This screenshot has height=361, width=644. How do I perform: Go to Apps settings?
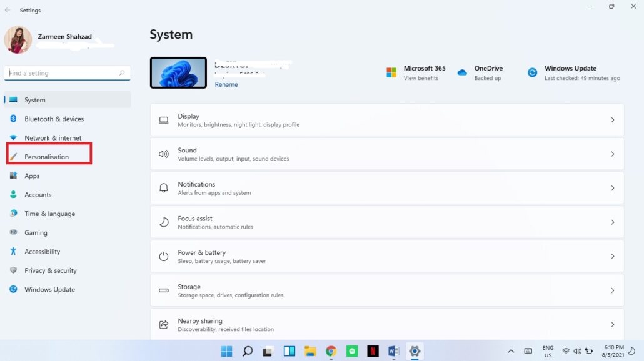[x=32, y=176]
